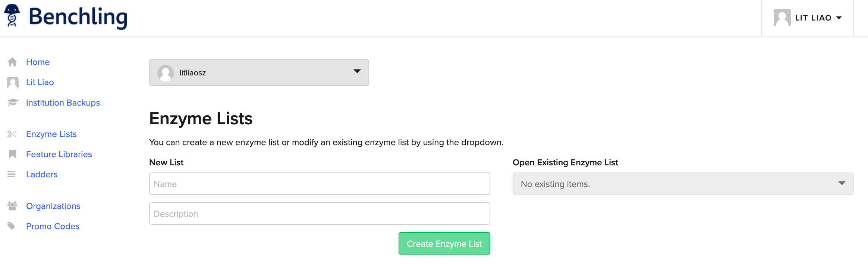Open the Ladders sidebar item
This screenshot has width=868, height=265.
coord(42,174)
